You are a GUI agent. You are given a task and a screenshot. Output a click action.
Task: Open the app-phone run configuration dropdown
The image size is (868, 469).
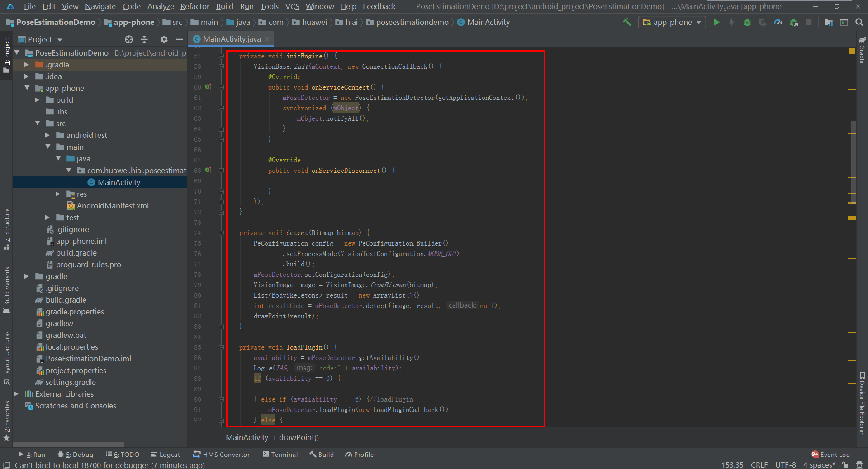(672, 22)
